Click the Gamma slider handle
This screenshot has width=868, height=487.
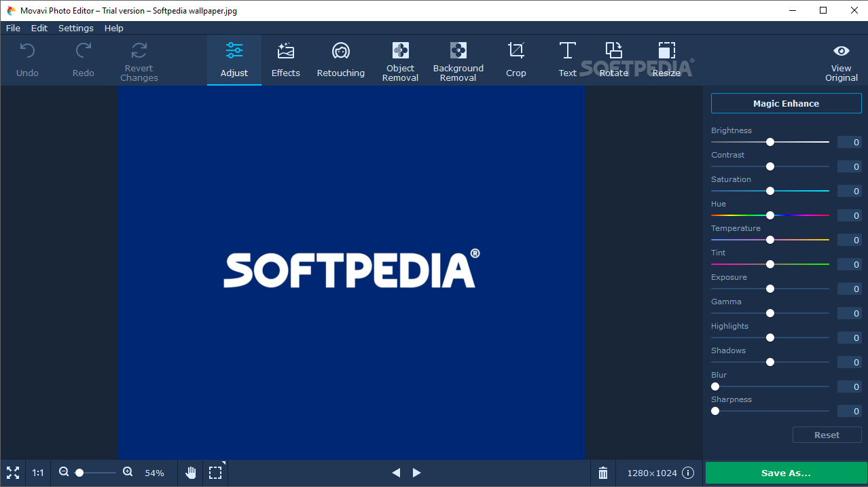[770, 313]
